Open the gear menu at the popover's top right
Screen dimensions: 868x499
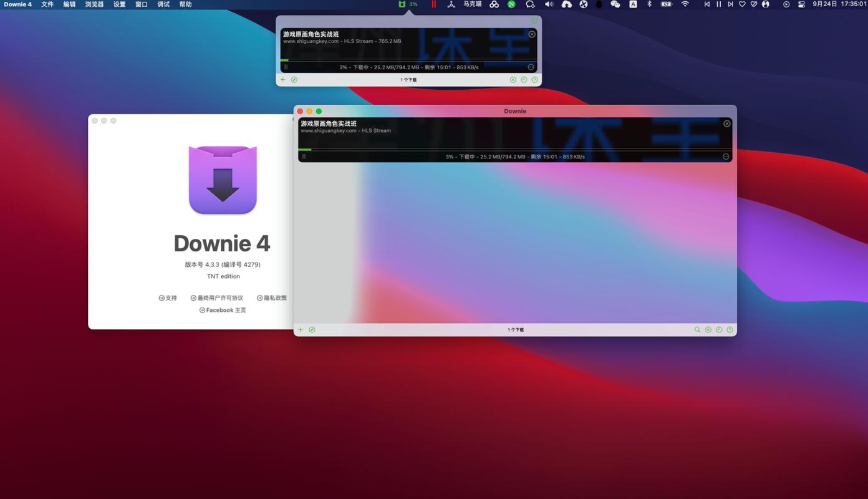coord(534,21)
